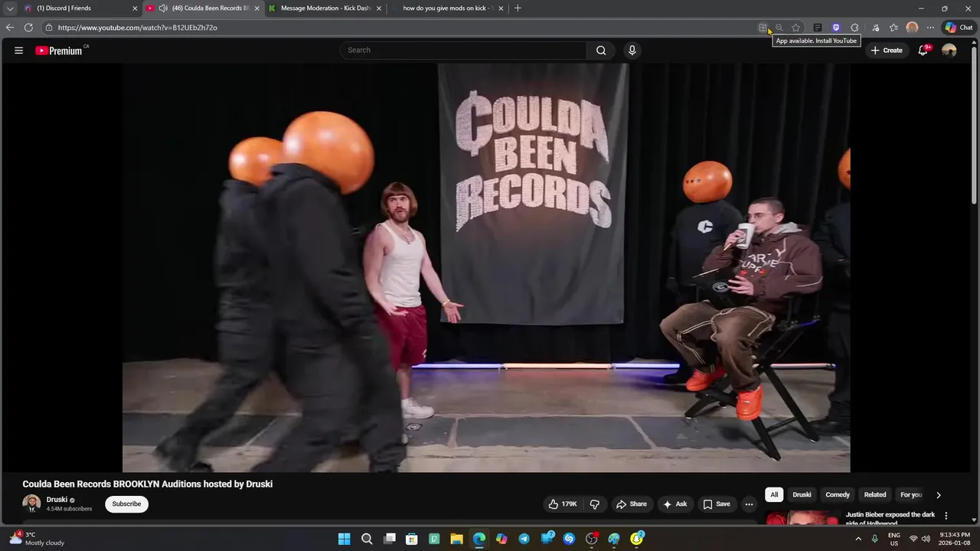Image resolution: width=980 pixels, height=551 pixels.
Task: Click the Ask button
Action: coord(675,504)
